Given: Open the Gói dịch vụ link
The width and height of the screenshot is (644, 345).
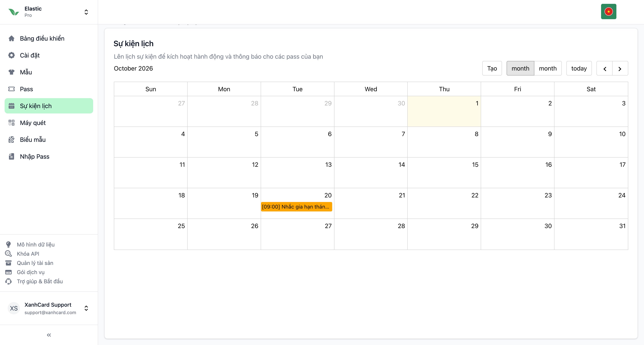Looking at the screenshot, I should [x=31, y=272].
